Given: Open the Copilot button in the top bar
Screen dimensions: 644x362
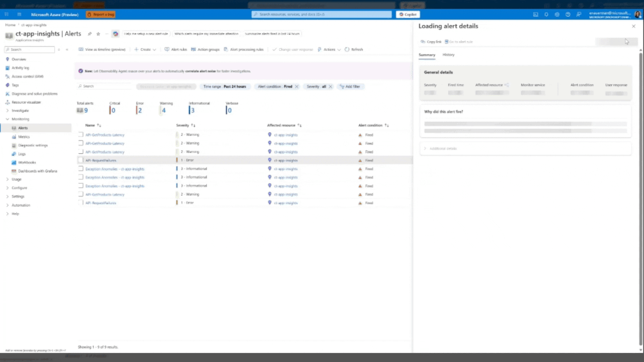Looking at the screenshot, I should (408, 14).
